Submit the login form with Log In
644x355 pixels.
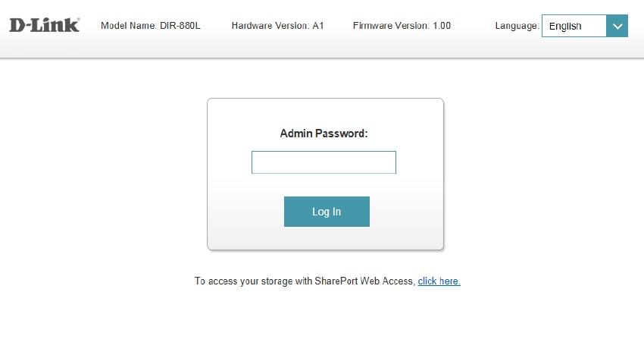[327, 212]
